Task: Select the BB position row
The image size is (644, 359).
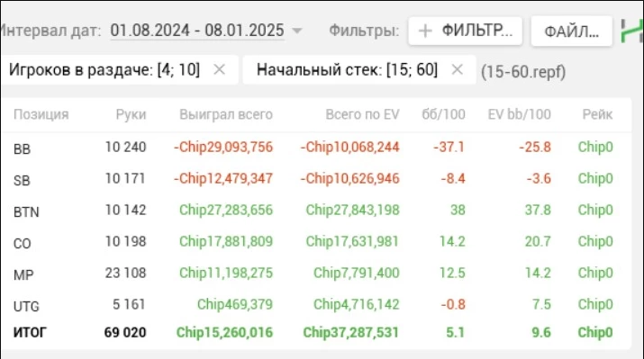Action: pos(315,148)
